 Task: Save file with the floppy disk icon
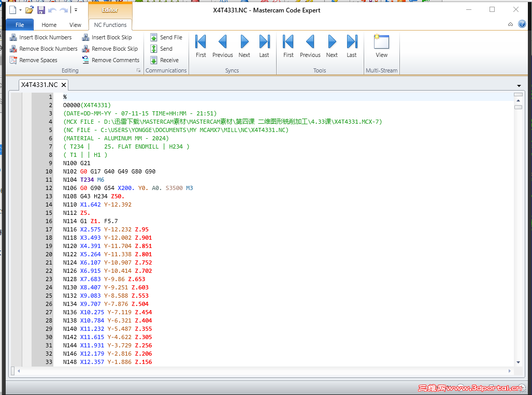(x=41, y=10)
